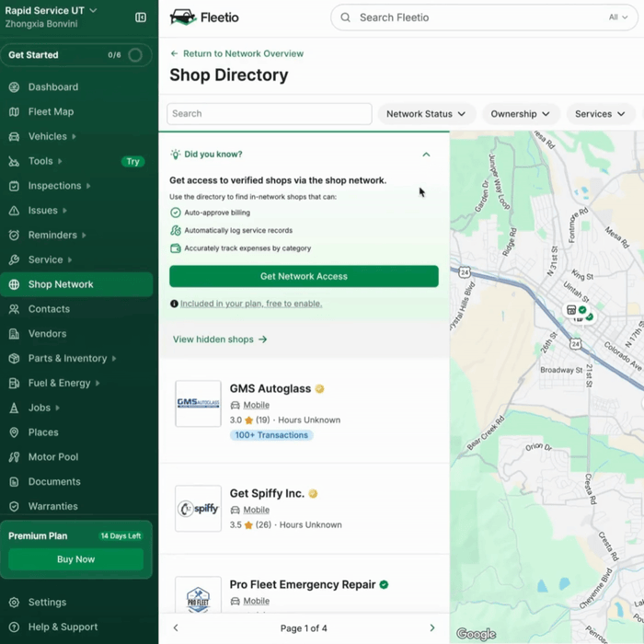
Task: Click Mobile link under Get Spiffy
Action: pos(257,510)
